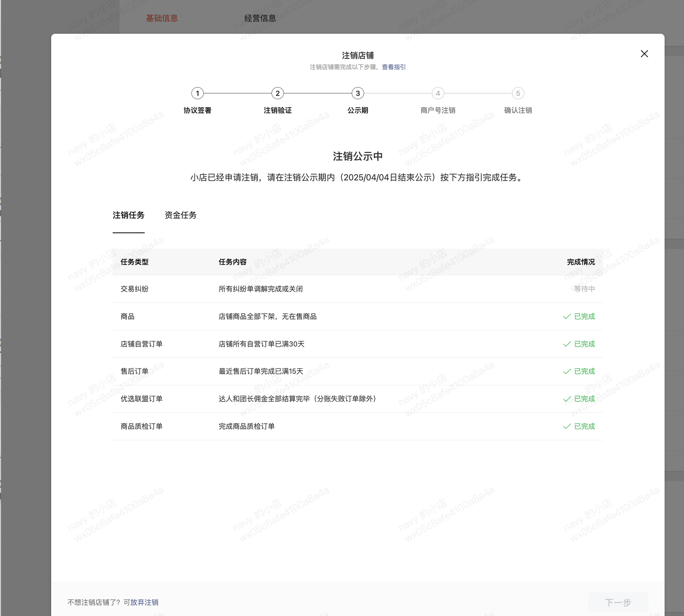Image resolution: width=684 pixels, height=616 pixels.
Task: Click the checkmark in the 商品 row
Action: (567, 316)
